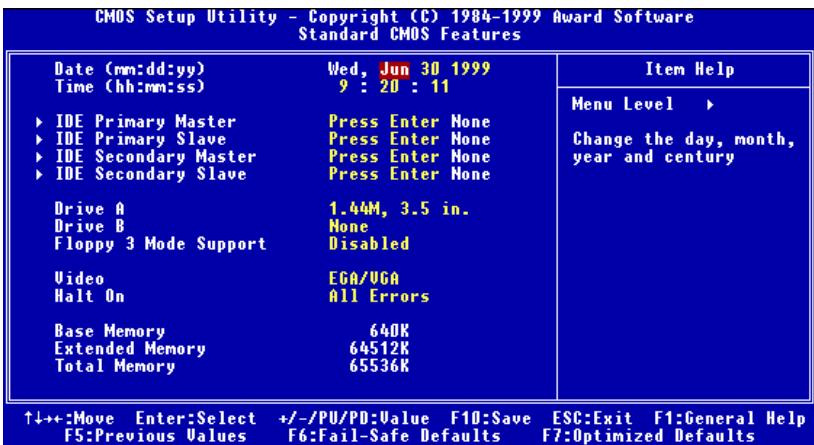Select the Date (mm:dd:yy) label
The height and width of the screenshot is (445, 814).
(x=130, y=70)
